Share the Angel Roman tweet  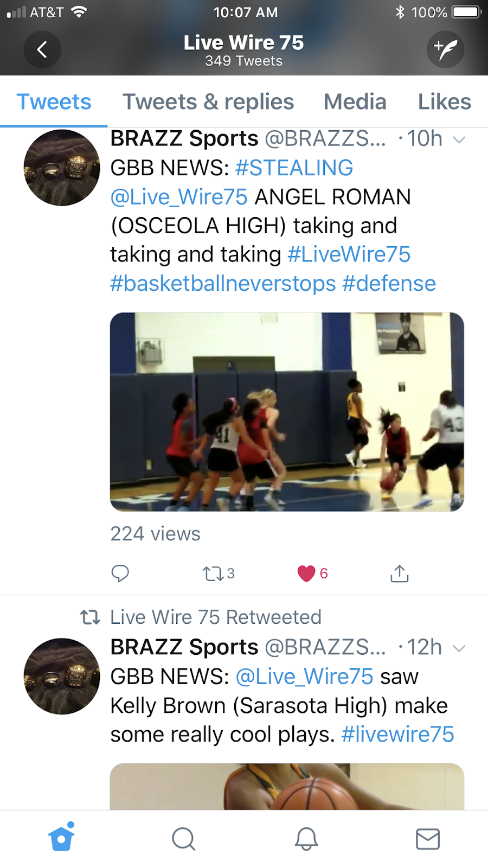400,573
